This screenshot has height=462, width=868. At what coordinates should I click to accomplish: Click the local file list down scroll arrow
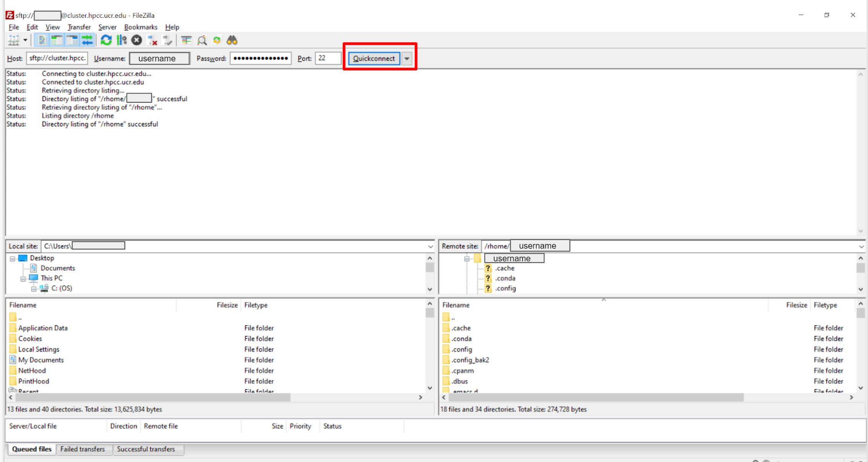tap(430, 388)
